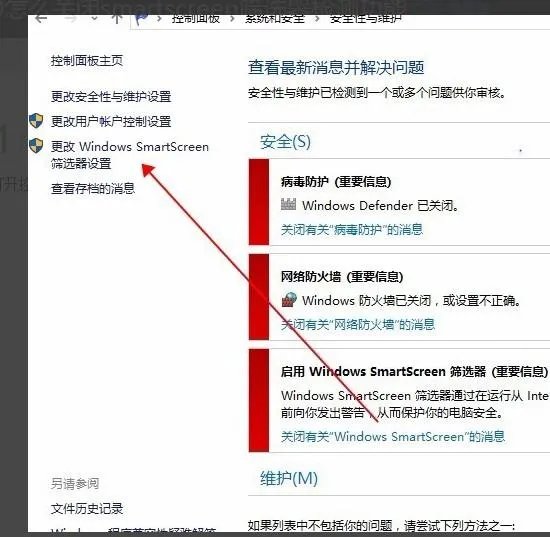This screenshot has width=550, height=537.
Task: Click the Windows Firewall globe icon
Action: point(289,300)
